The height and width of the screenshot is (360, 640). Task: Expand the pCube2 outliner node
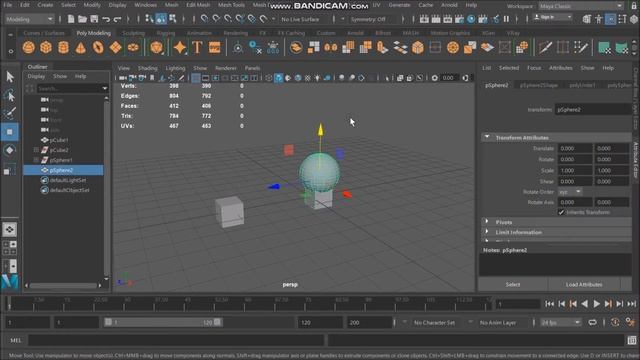37,150
